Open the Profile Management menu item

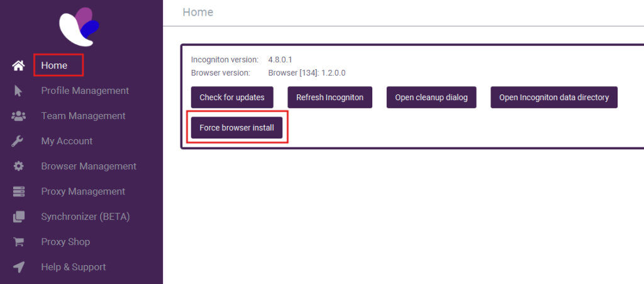(x=85, y=91)
